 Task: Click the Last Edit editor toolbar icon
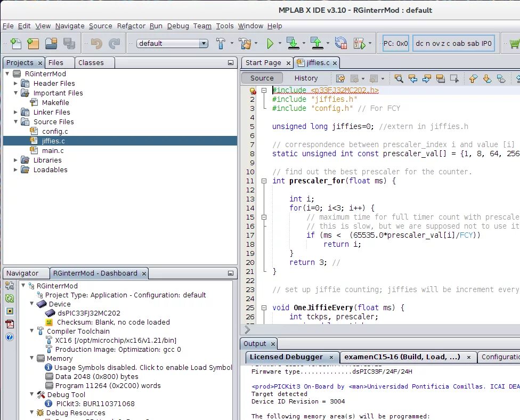pos(340,78)
